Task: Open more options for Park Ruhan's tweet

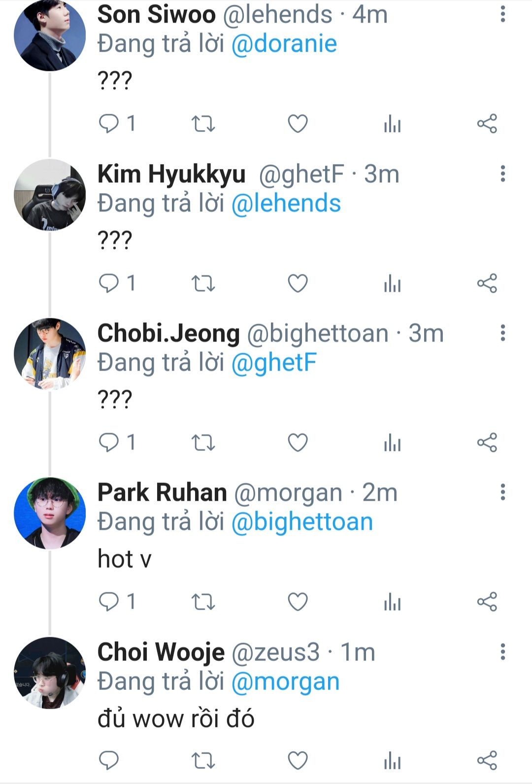Action: (x=502, y=492)
